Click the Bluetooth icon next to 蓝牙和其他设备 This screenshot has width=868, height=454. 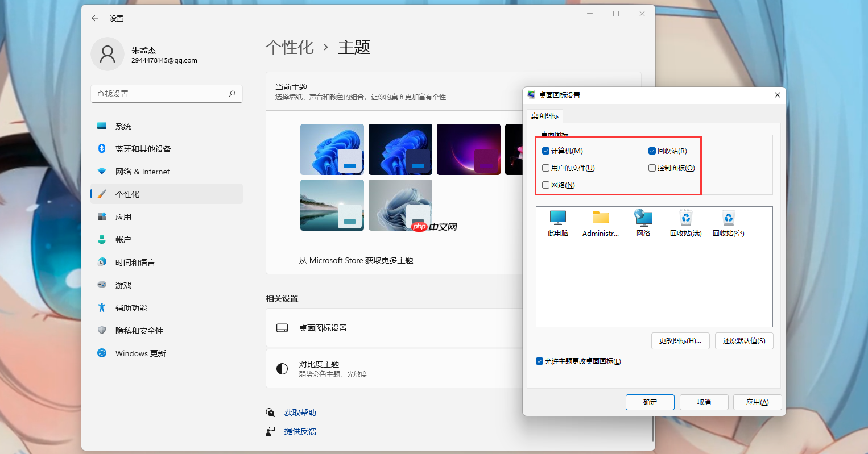102,148
